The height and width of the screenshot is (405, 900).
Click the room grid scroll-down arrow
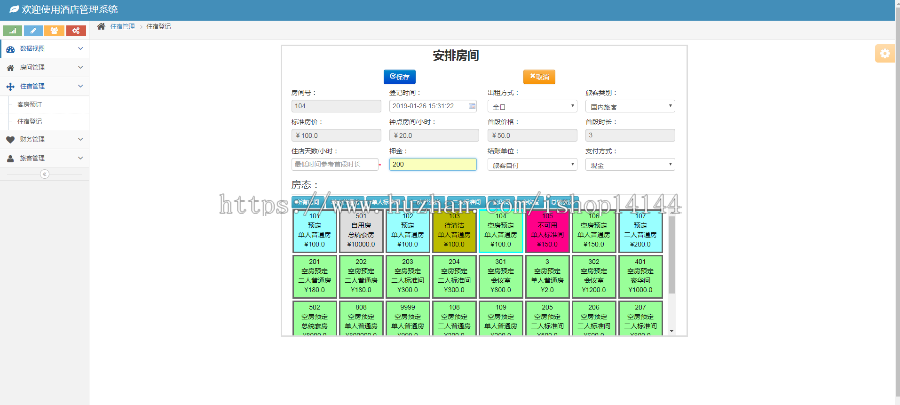click(672, 332)
